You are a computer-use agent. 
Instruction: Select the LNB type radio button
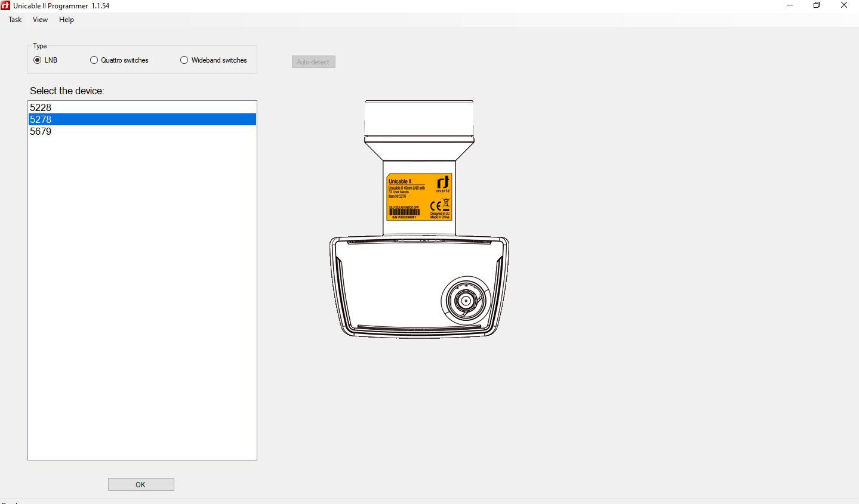coord(38,60)
